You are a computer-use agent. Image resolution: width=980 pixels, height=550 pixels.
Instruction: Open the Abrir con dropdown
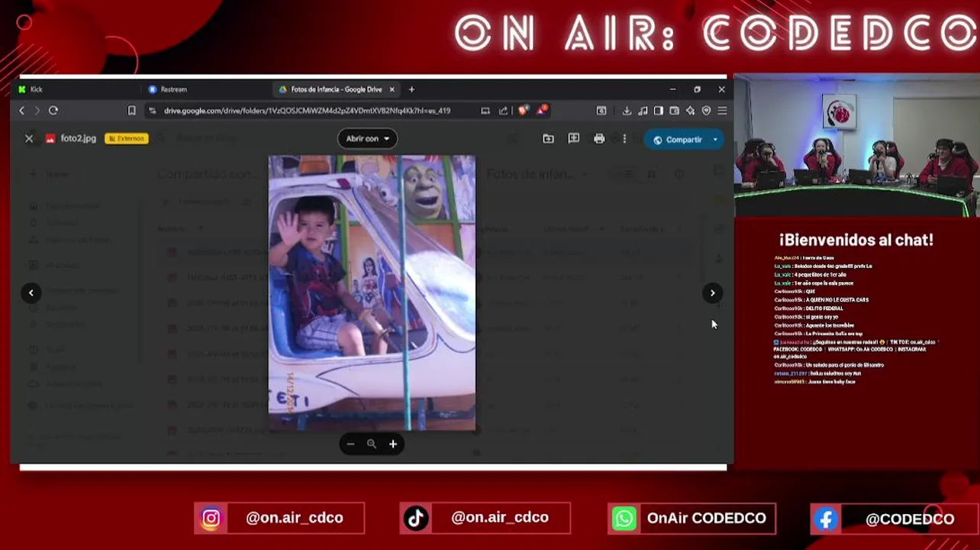pyautogui.click(x=367, y=139)
